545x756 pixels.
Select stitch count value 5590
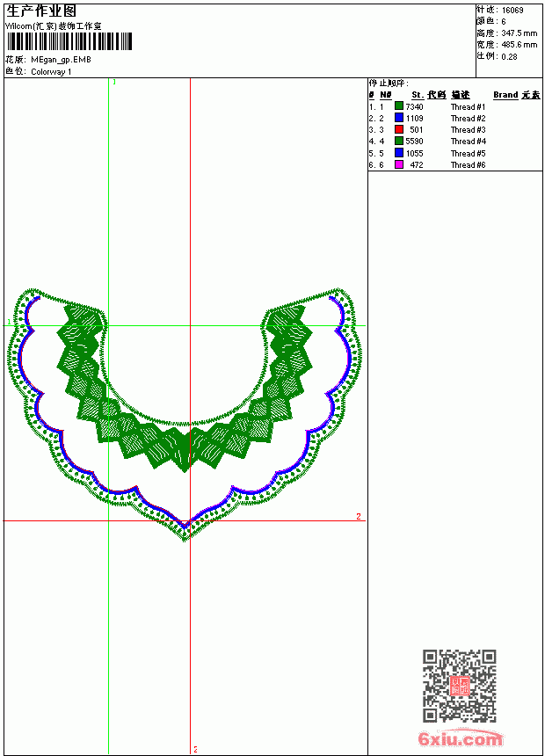point(414,142)
